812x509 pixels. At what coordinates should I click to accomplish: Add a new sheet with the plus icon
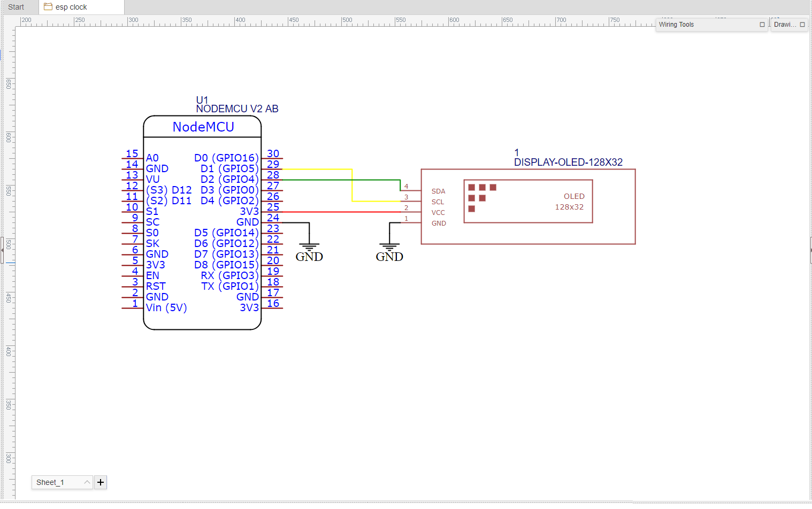click(100, 482)
